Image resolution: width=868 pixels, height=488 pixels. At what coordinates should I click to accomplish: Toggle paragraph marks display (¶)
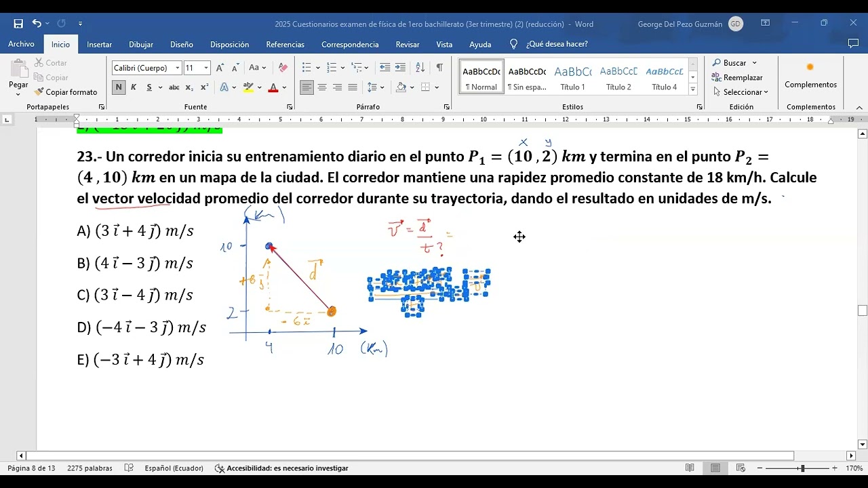point(439,68)
